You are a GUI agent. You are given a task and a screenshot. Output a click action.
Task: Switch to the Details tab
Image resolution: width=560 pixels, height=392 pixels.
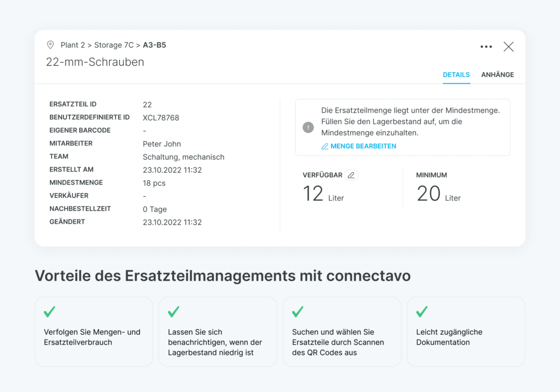pos(456,75)
